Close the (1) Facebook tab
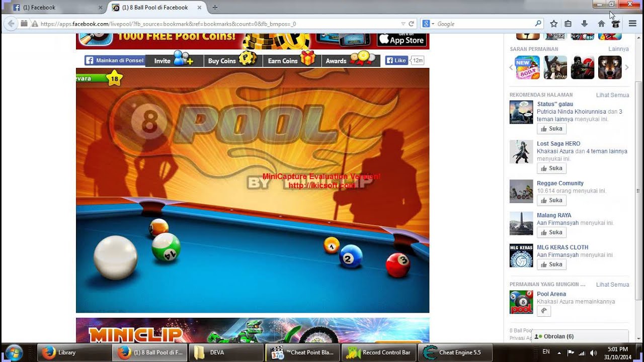The height and width of the screenshot is (362, 644). coord(100,8)
